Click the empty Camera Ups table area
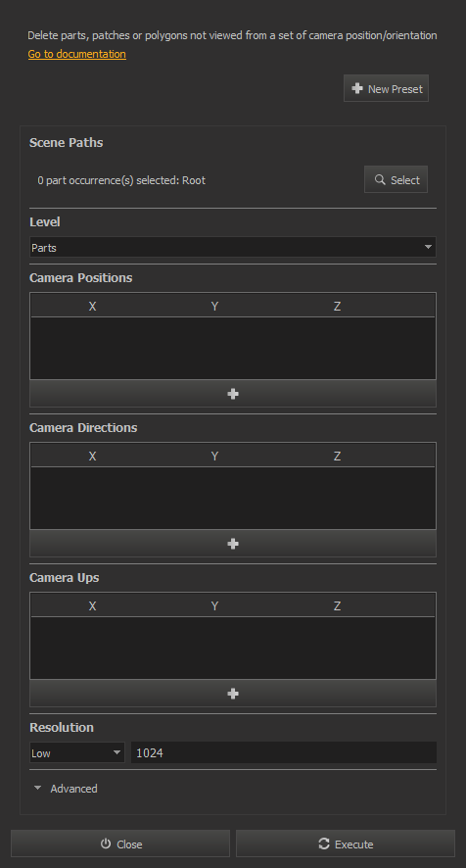The height and width of the screenshot is (868, 466). [233, 648]
